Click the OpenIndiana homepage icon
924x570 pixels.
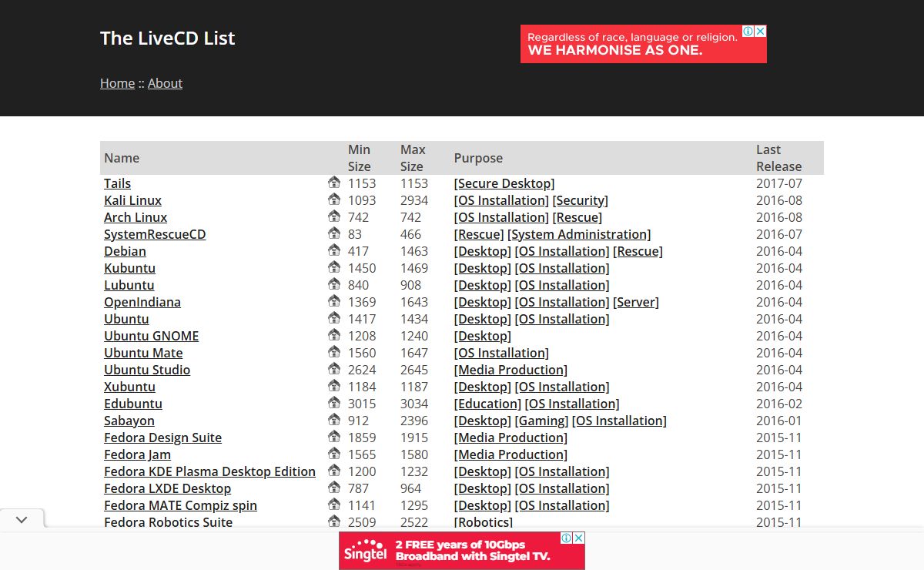(x=334, y=301)
